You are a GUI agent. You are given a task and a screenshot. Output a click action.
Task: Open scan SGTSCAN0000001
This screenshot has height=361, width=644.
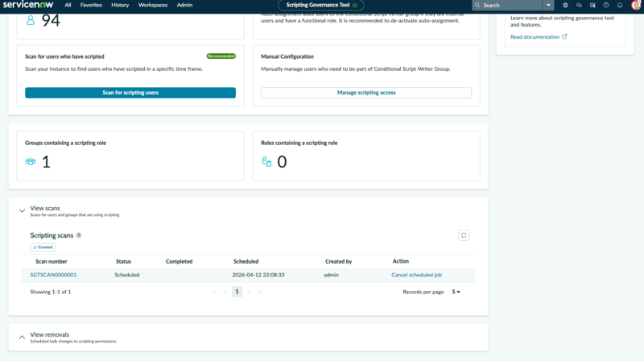coord(53,275)
